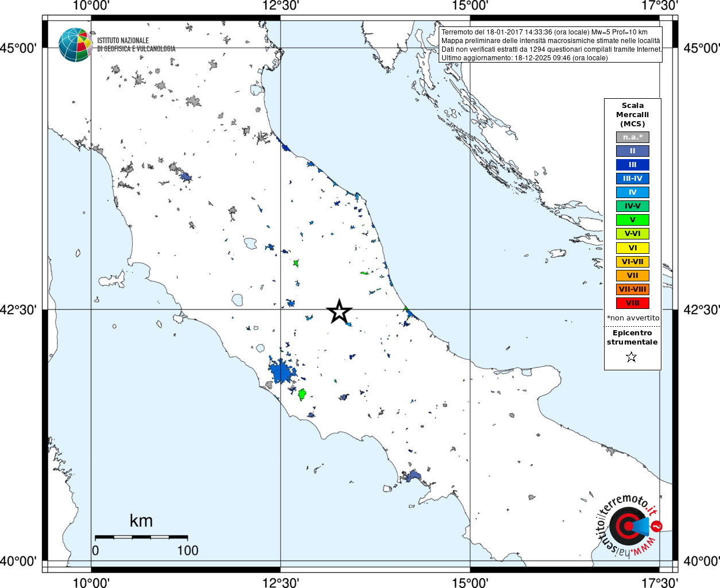Select the red VIII legend swatch

pos(633,303)
